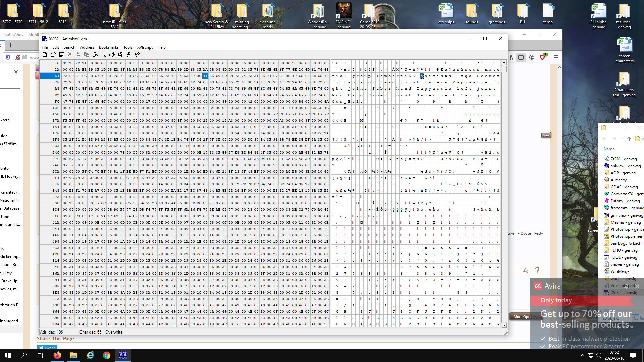Open the notification center icon
Screen dimensions: 644x362
pos(633,355)
